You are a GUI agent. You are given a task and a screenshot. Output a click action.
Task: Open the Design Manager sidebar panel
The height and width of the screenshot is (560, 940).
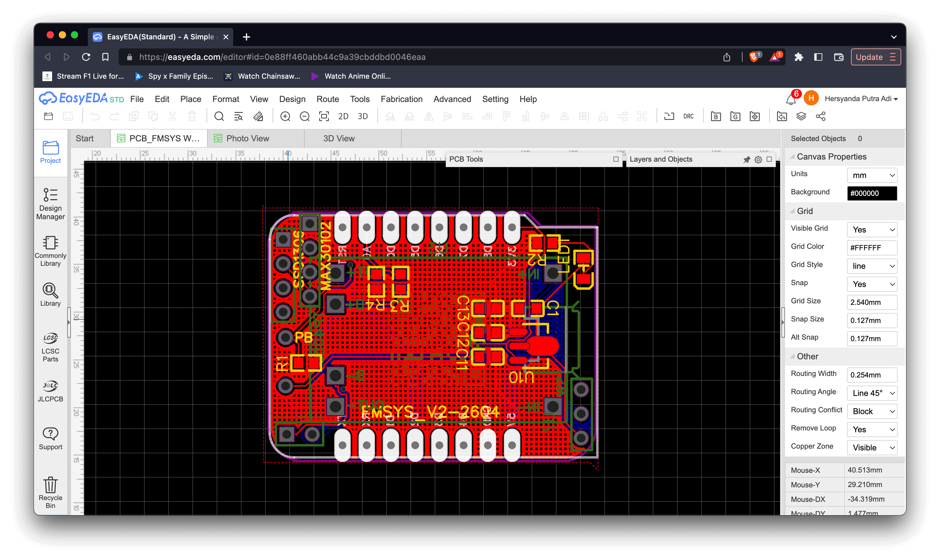click(x=50, y=204)
